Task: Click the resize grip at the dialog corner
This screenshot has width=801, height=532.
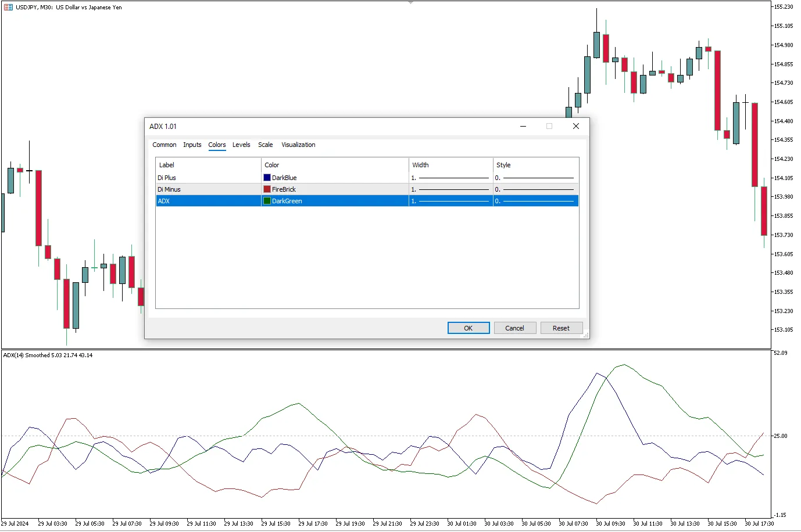Action: 586,335
